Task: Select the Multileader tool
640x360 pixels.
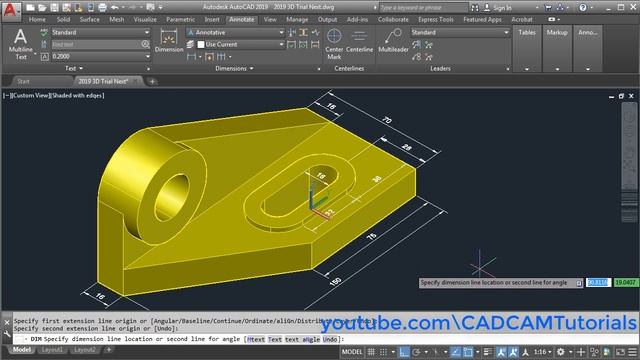Action: click(393, 41)
